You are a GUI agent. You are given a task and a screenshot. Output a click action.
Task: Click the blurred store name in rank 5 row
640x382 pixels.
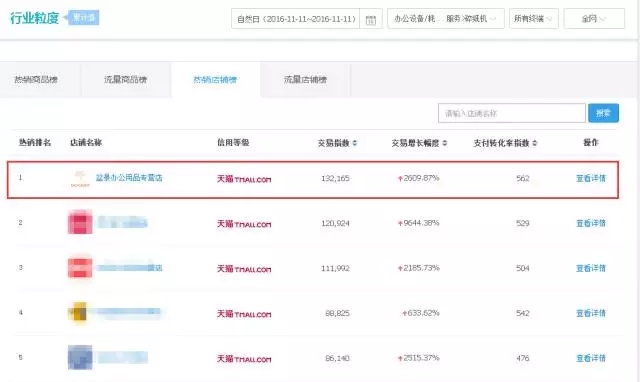point(122,358)
